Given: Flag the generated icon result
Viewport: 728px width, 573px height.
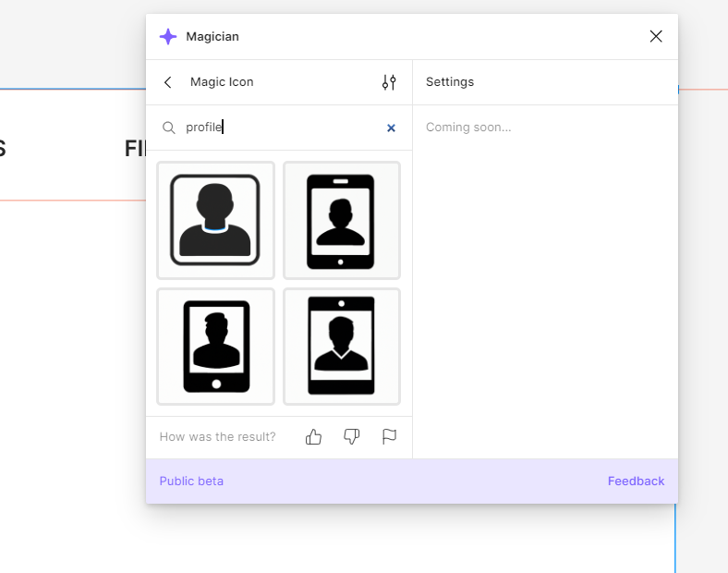Looking at the screenshot, I should [x=389, y=436].
